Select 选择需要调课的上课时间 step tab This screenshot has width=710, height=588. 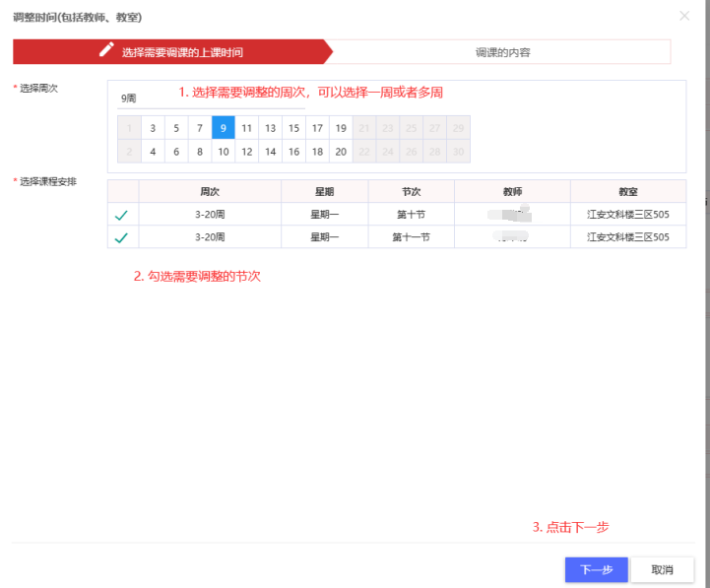coord(181,52)
